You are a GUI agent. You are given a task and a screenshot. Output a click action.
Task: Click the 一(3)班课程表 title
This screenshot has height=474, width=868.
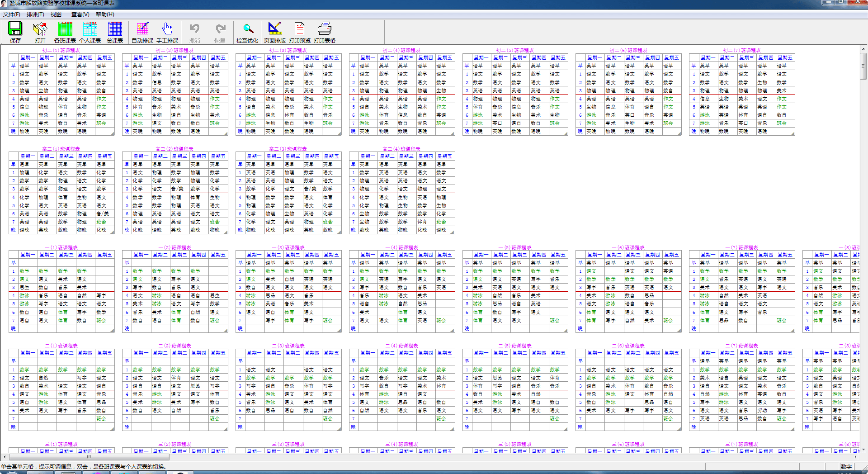(x=288, y=247)
